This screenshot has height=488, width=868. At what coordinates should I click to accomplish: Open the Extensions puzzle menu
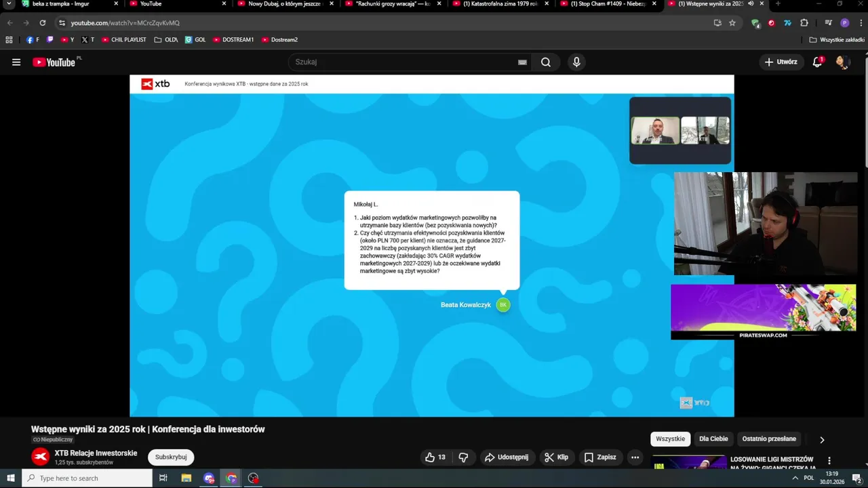pyautogui.click(x=804, y=23)
